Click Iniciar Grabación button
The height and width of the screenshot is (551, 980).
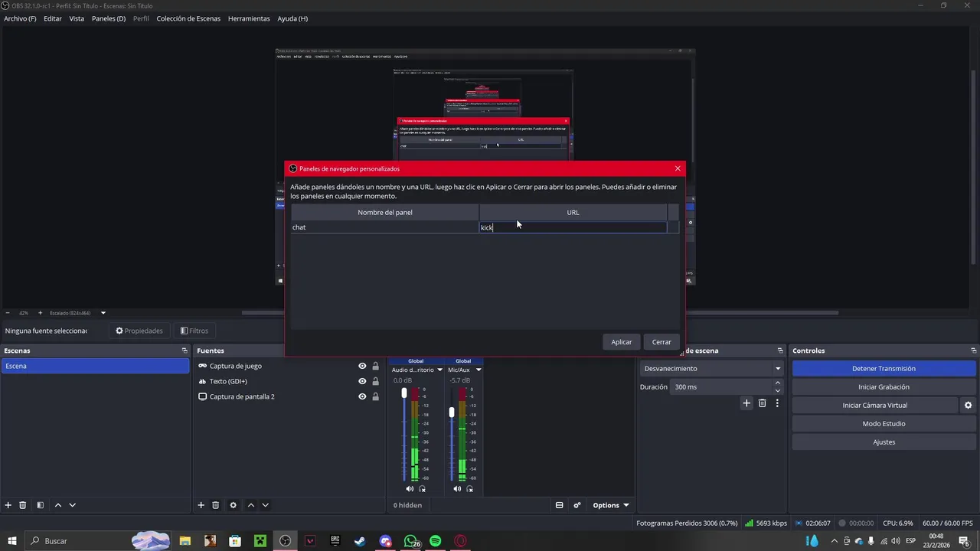tap(884, 387)
